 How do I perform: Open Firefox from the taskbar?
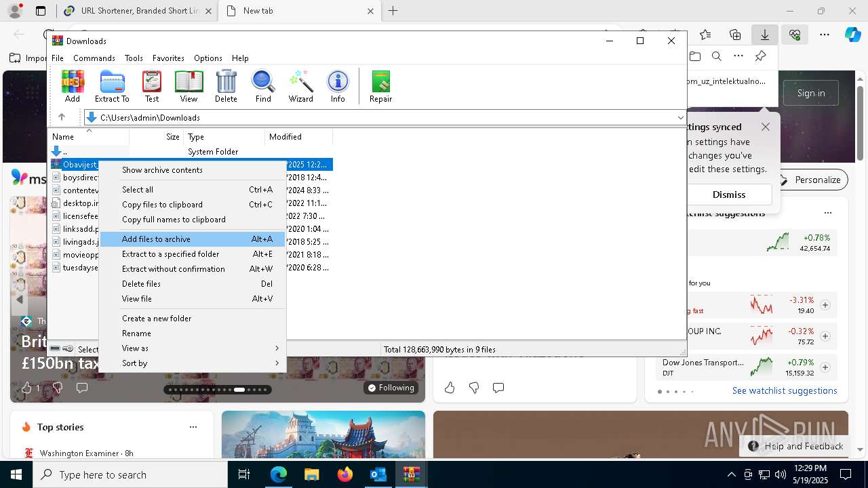coord(344,474)
